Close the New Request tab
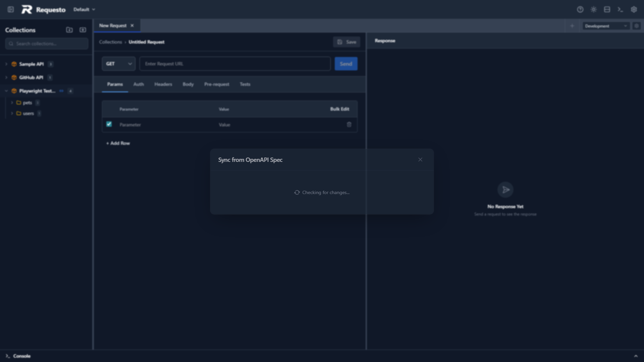Screen dimensions: 644x362 pyautogui.click(x=132, y=25)
